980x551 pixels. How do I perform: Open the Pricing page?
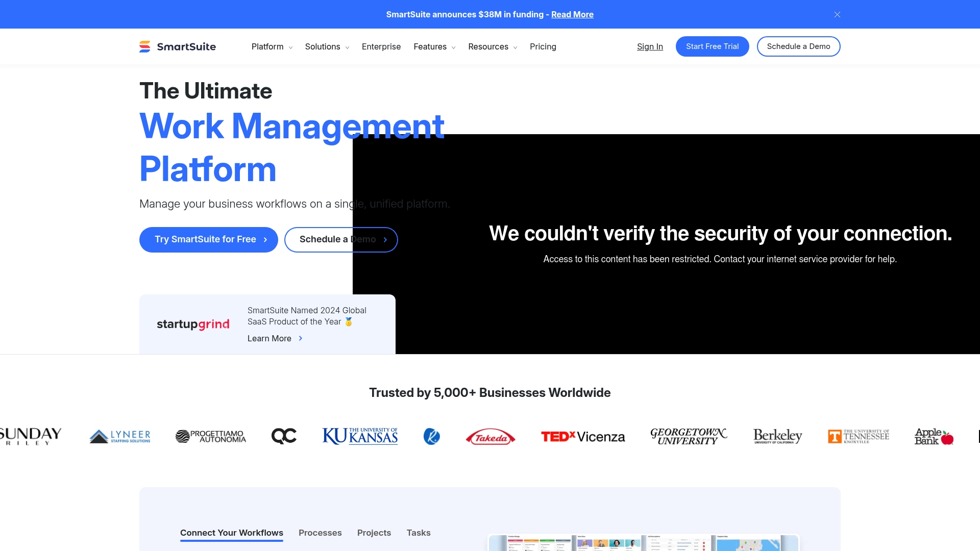543,46
